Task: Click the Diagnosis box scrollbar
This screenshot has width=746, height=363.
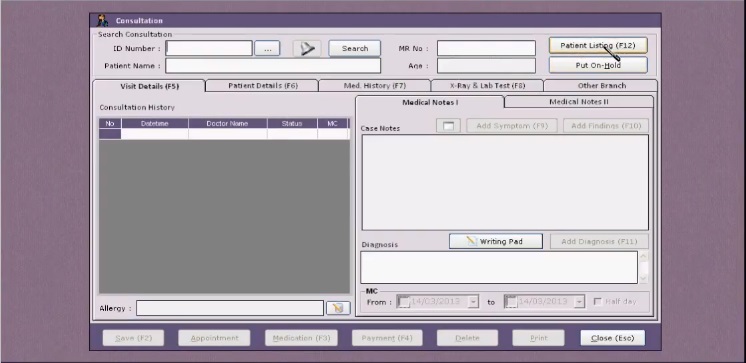Action: pyautogui.click(x=643, y=267)
